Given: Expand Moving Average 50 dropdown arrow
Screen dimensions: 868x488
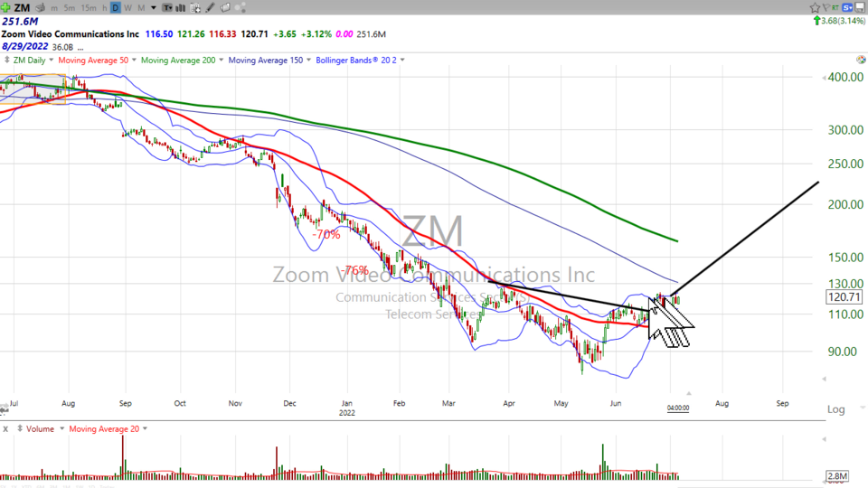Looking at the screenshot, I should point(134,60).
